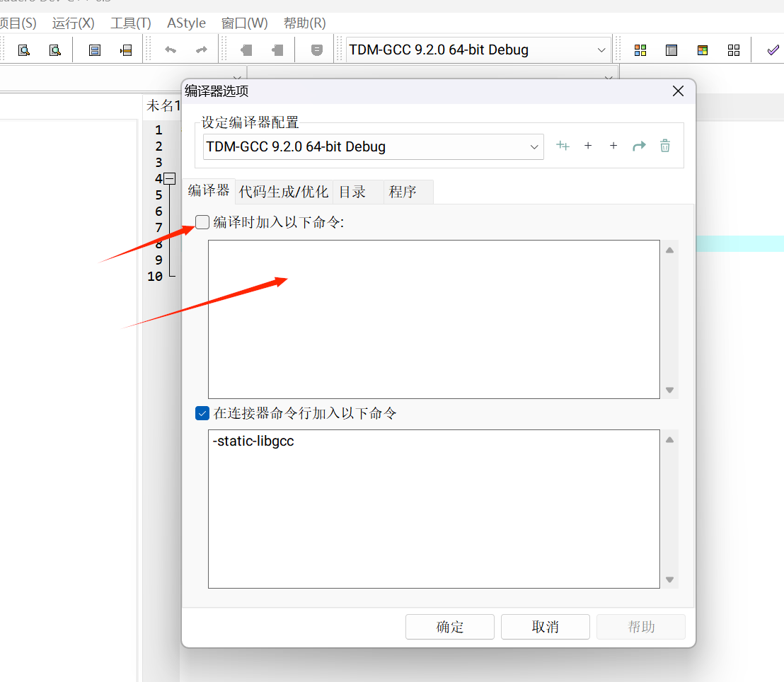Open the '运行(X)' menu
Viewport: 784px width, 682px height.
pyautogui.click(x=73, y=23)
